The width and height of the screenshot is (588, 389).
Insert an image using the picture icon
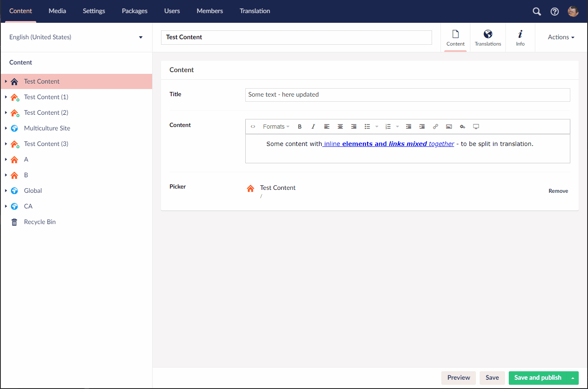[x=449, y=127]
